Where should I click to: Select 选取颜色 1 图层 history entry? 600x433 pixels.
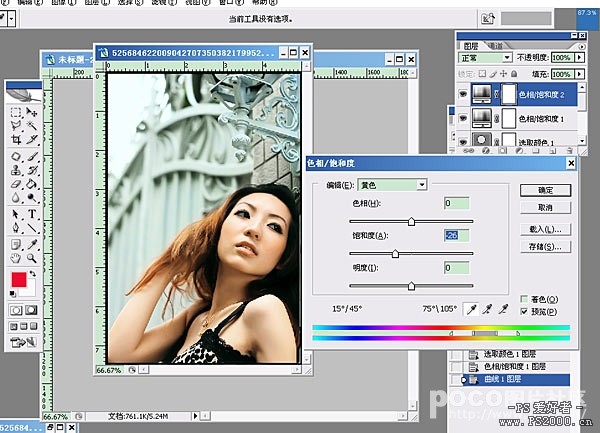(515, 354)
